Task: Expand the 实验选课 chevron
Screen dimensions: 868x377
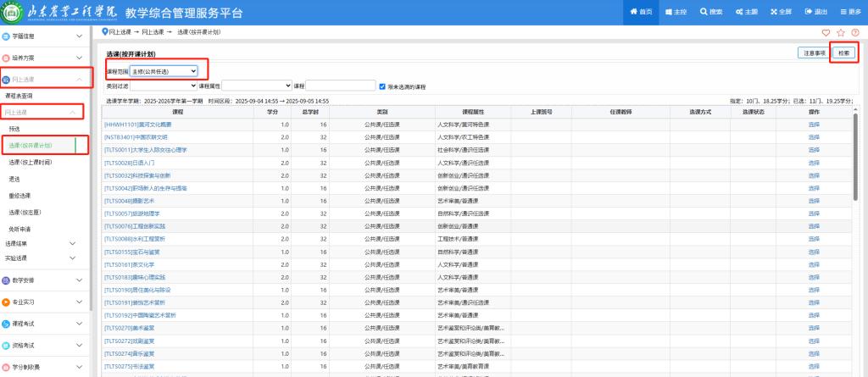Action: tap(73, 258)
